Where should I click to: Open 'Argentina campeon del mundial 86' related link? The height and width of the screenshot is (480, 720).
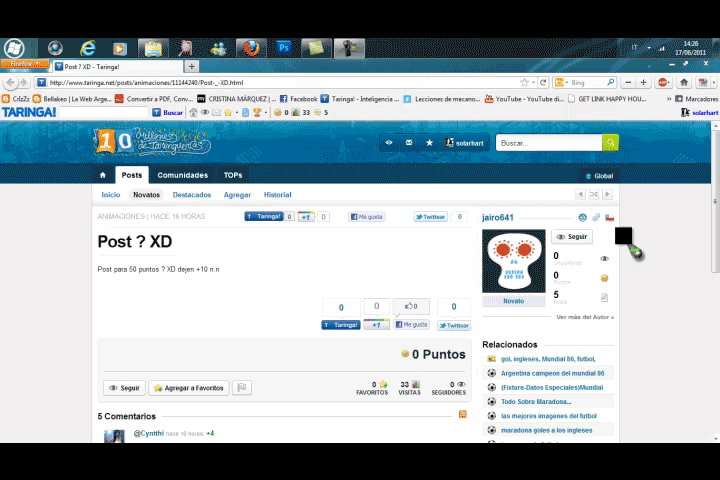click(552, 373)
